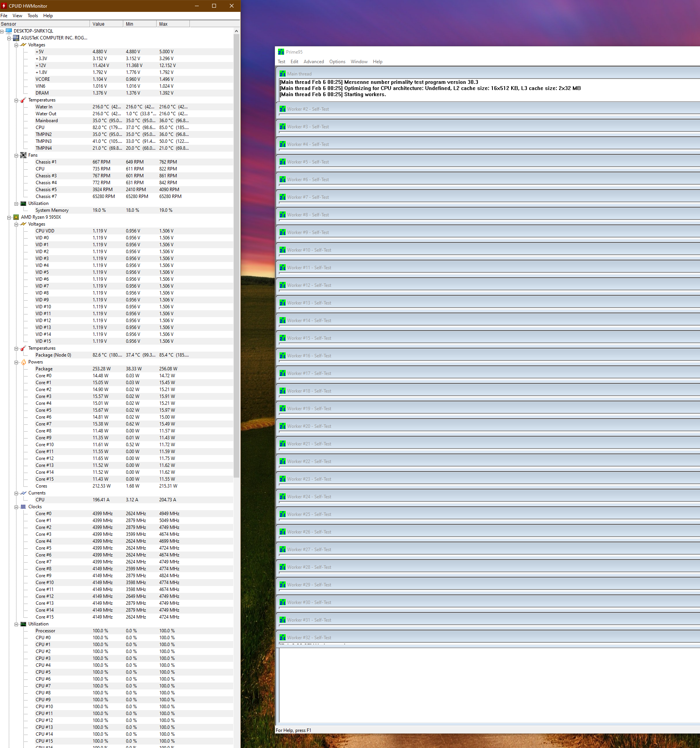Click the Worker #29 Self-Test window icon

click(283, 585)
